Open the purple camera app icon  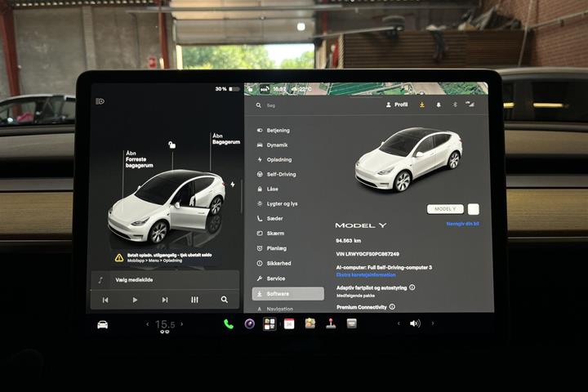(249, 323)
